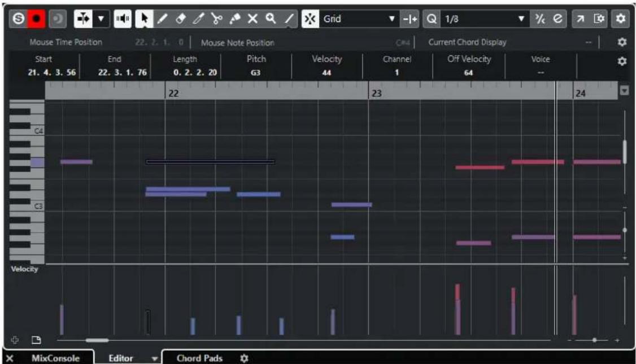This screenshot has width=636, height=364.
Task: Select the first red note before bar 24
Action: coord(480,168)
